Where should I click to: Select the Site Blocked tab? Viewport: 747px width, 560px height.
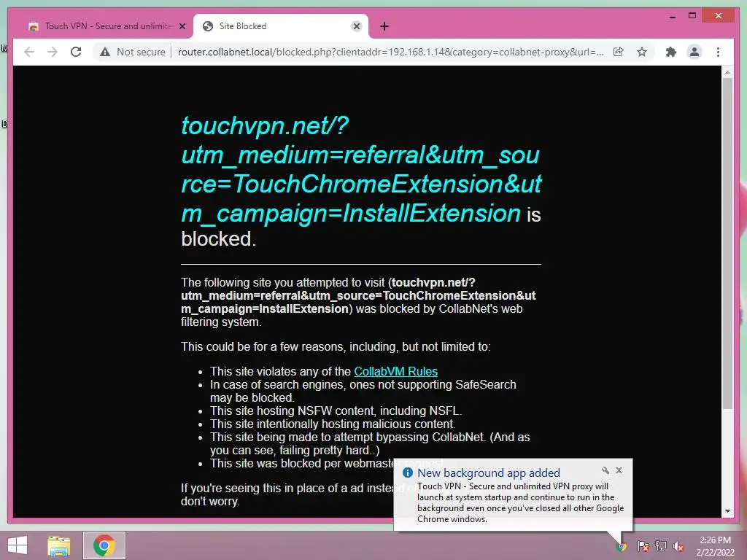[280, 26]
